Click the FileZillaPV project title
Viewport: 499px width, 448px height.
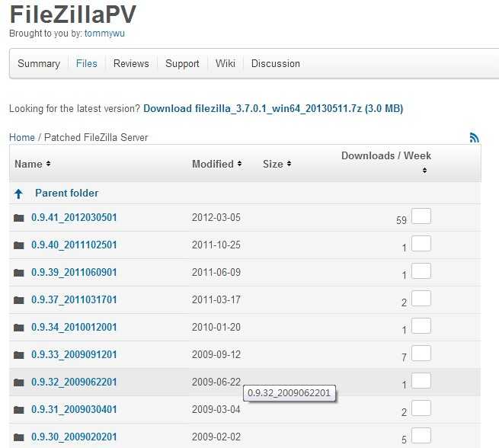[73, 14]
